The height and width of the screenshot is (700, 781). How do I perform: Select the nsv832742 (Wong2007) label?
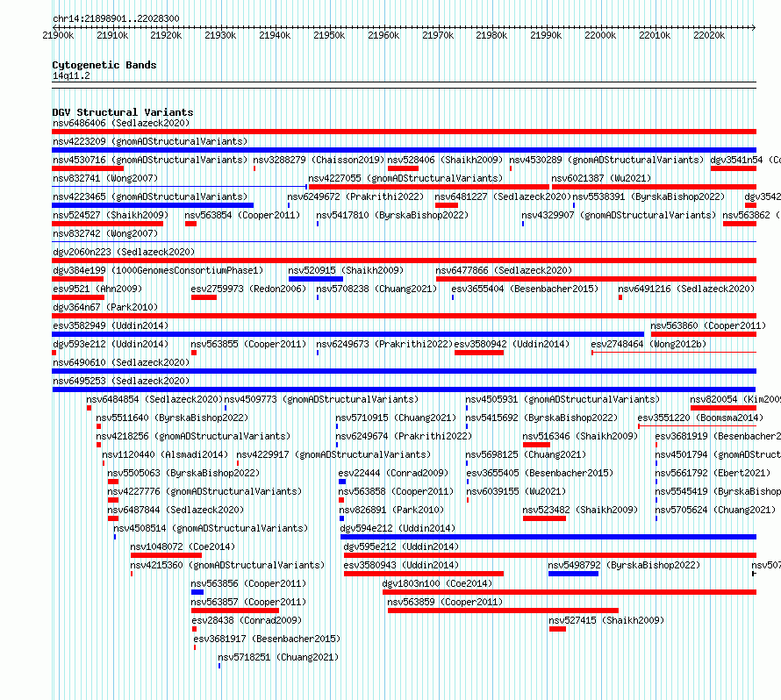click(105, 233)
